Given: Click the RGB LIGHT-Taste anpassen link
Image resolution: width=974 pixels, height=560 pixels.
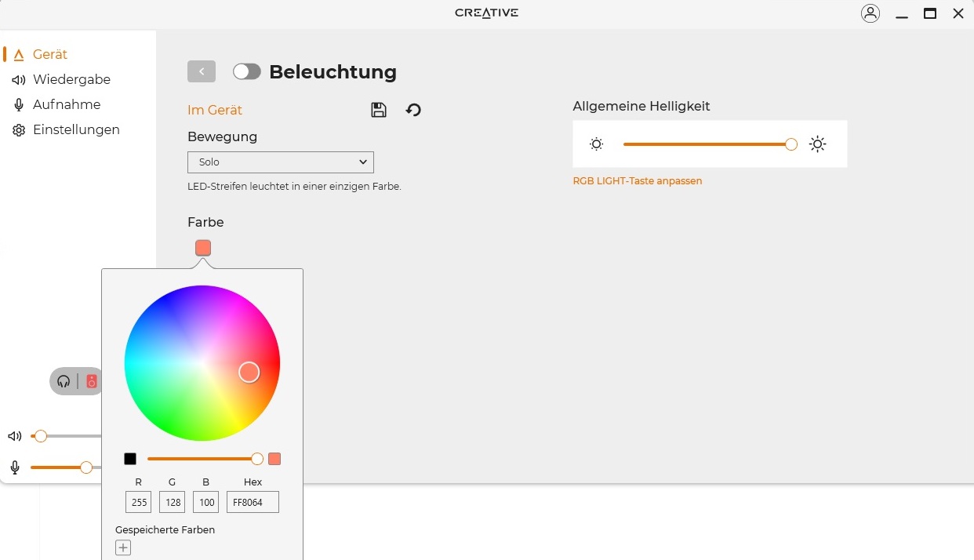Looking at the screenshot, I should [x=638, y=181].
